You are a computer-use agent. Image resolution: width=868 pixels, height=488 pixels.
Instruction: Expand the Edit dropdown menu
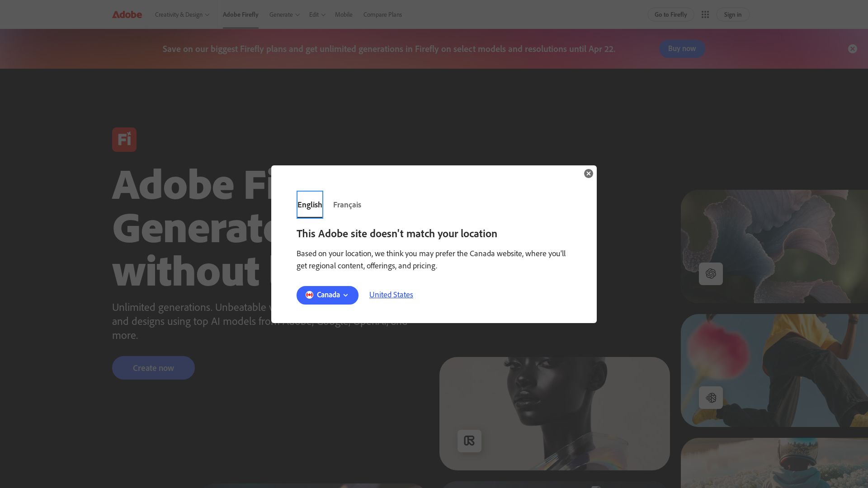point(316,14)
